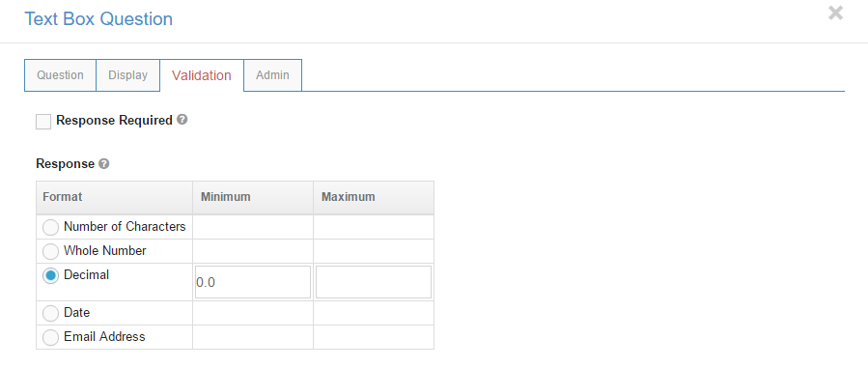Viewport: 868px width, 368px height.
Task: Go to the Admin tab
Action: tap(272, 75)
